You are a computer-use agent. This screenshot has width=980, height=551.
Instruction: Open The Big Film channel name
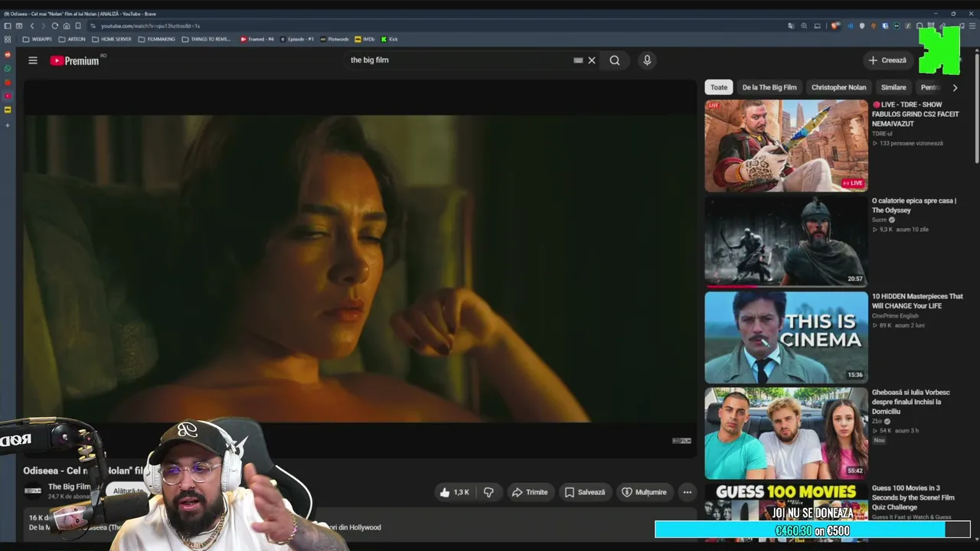click(69, 487)
